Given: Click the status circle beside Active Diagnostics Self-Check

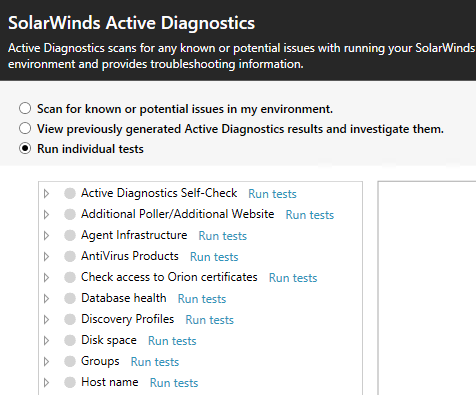Looking at the screenshot, I should tap(70, 193).
